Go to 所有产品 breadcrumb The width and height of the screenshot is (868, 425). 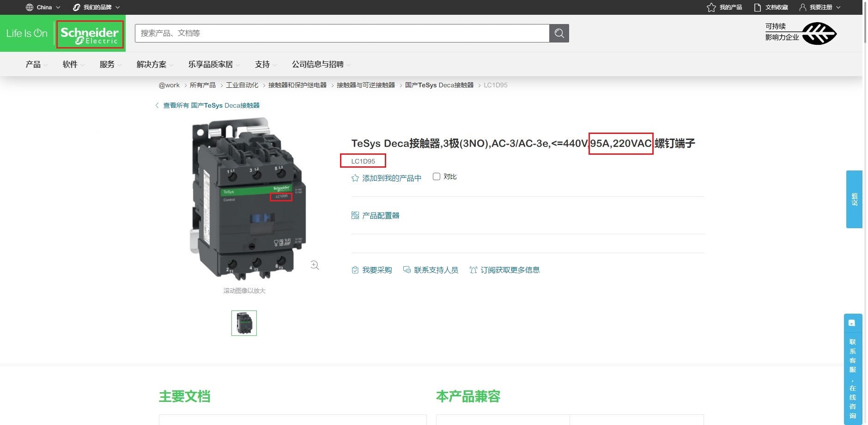[203, 85]
